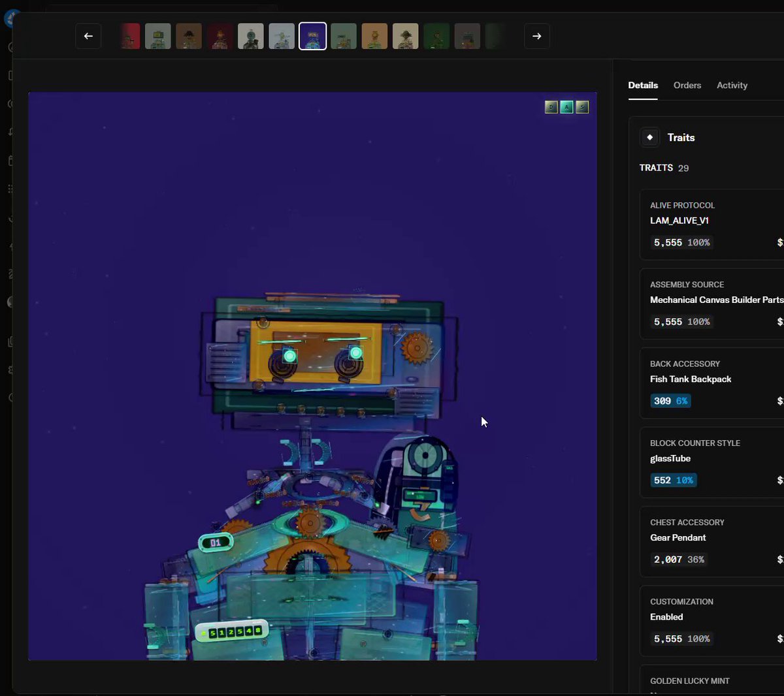Click the D button on the artwork
This screenshot has height=696, width=784.
[x=551, y=107]
